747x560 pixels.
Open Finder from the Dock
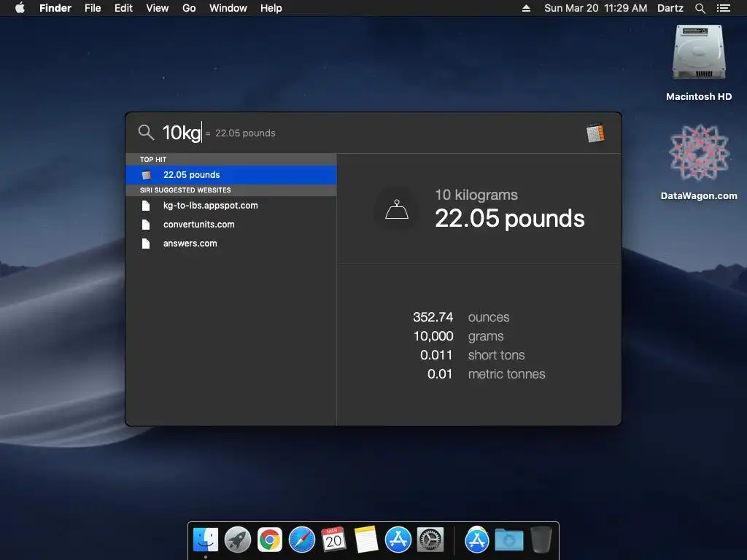point(206,540)
